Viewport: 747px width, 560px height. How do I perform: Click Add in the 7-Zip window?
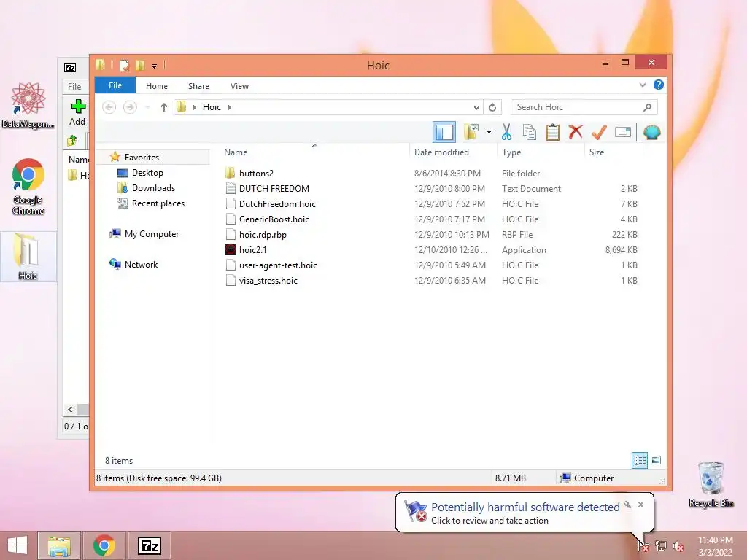pos(77,112)
